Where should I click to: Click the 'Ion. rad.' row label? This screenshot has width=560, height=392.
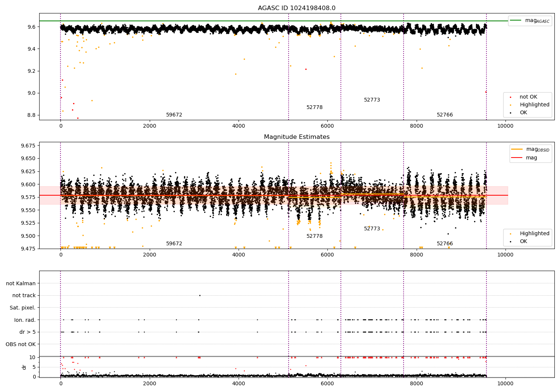(25, 320)
